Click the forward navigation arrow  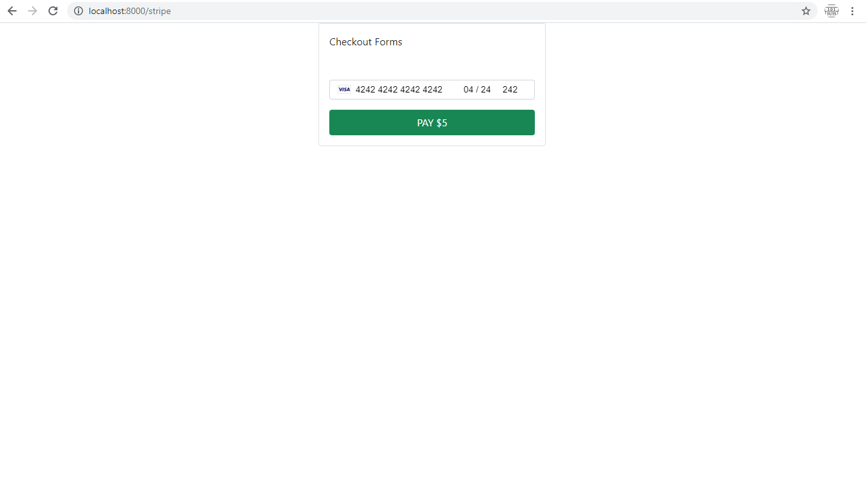click(33, 11)
